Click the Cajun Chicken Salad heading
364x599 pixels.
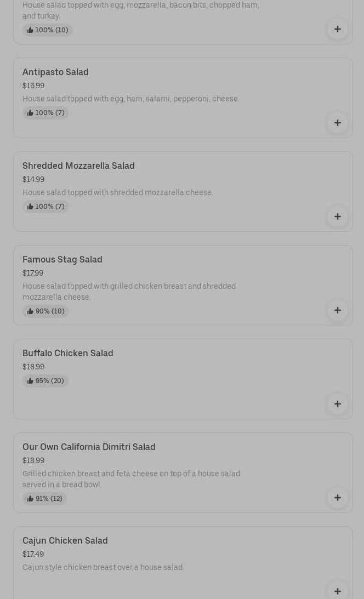click(x=65, y=540)
